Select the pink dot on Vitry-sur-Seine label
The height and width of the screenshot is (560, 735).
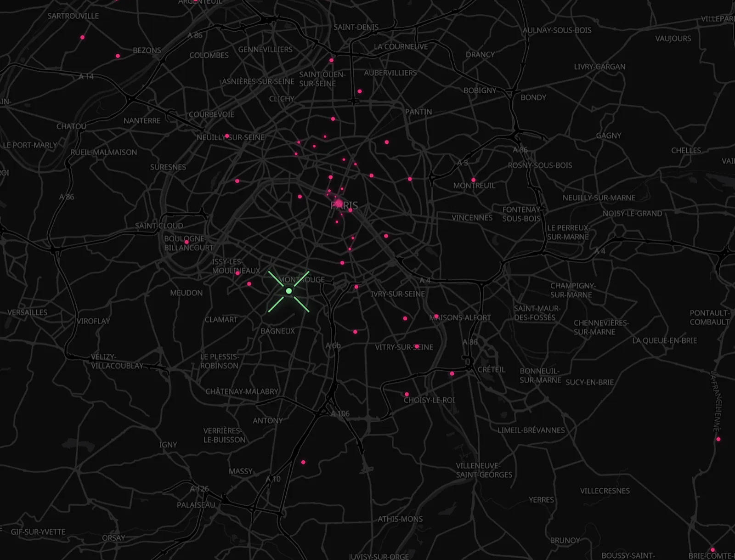pyautogui.click(x=417, y=346)
